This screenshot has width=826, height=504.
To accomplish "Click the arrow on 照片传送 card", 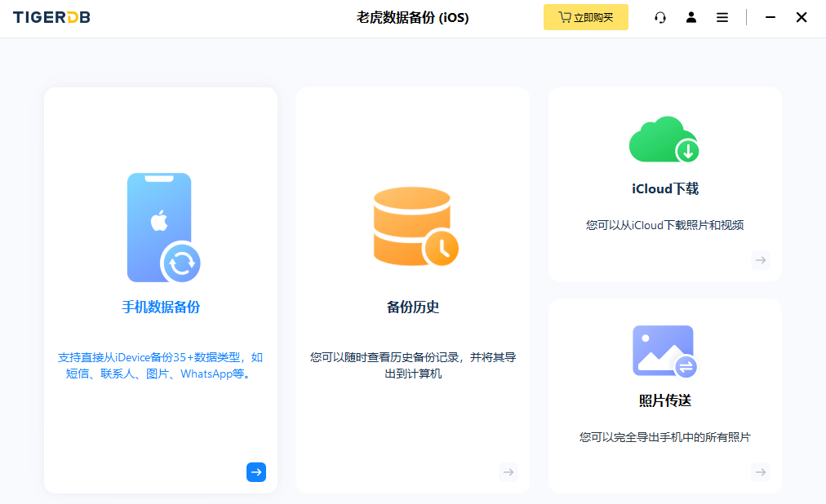I will point(761,472).
